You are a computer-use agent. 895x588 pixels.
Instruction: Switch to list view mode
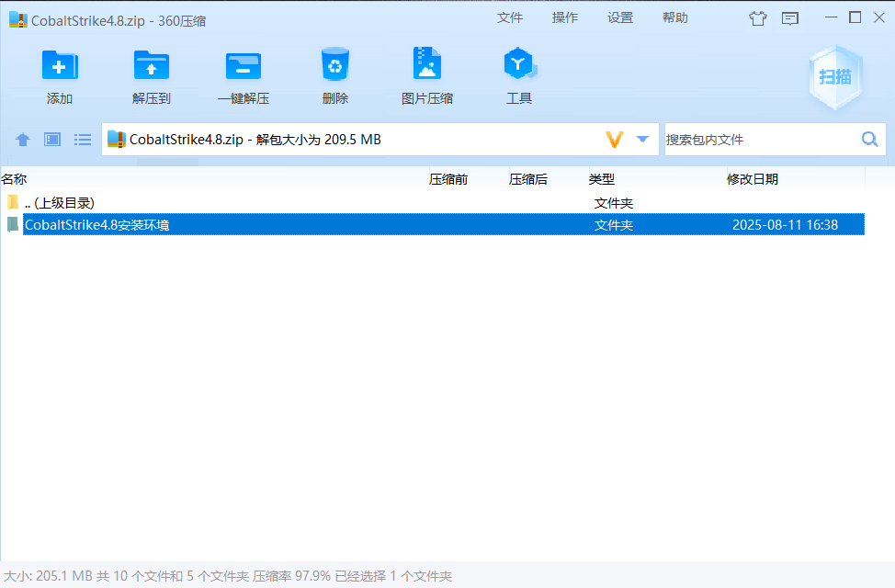[83, 140]
